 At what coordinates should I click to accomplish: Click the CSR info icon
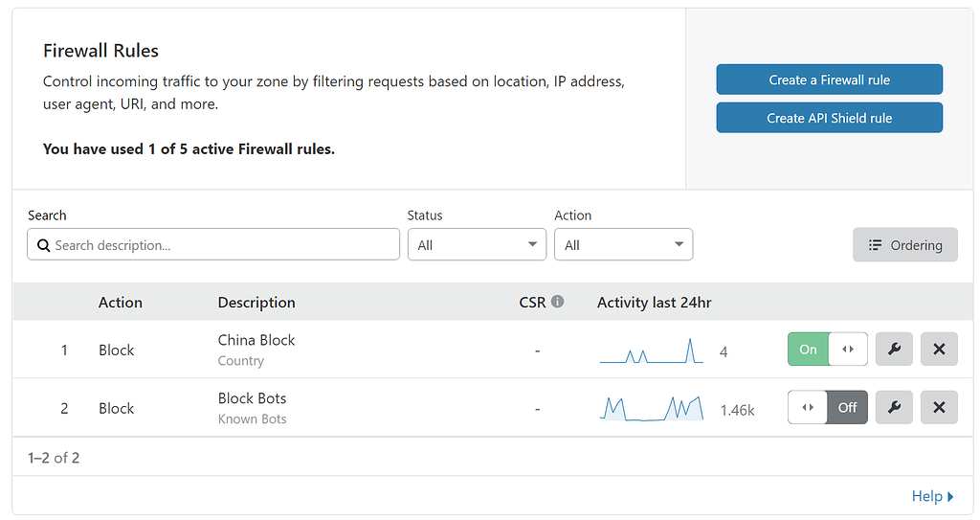(557, 302)
